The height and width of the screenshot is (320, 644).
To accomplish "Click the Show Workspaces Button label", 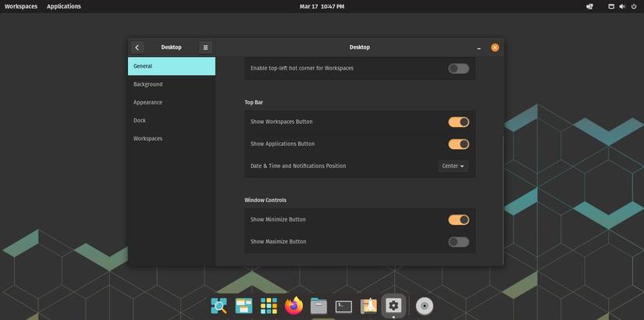I will tap(281, 122).
